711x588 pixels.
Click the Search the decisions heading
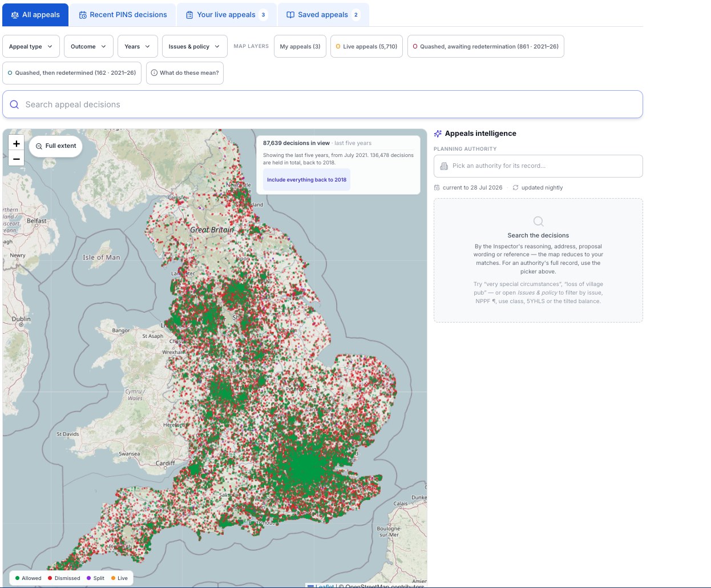pos(538,235)
